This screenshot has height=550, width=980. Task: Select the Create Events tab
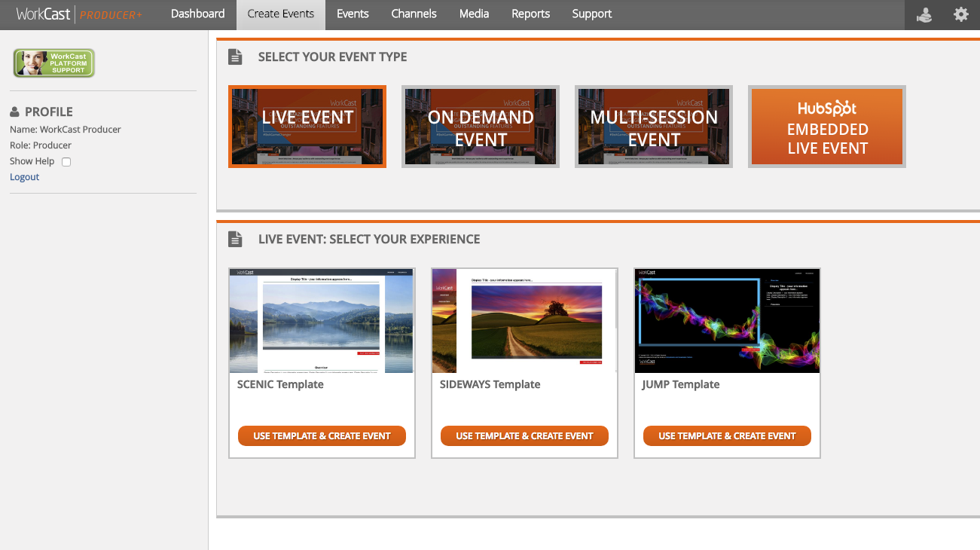[281, 14]
